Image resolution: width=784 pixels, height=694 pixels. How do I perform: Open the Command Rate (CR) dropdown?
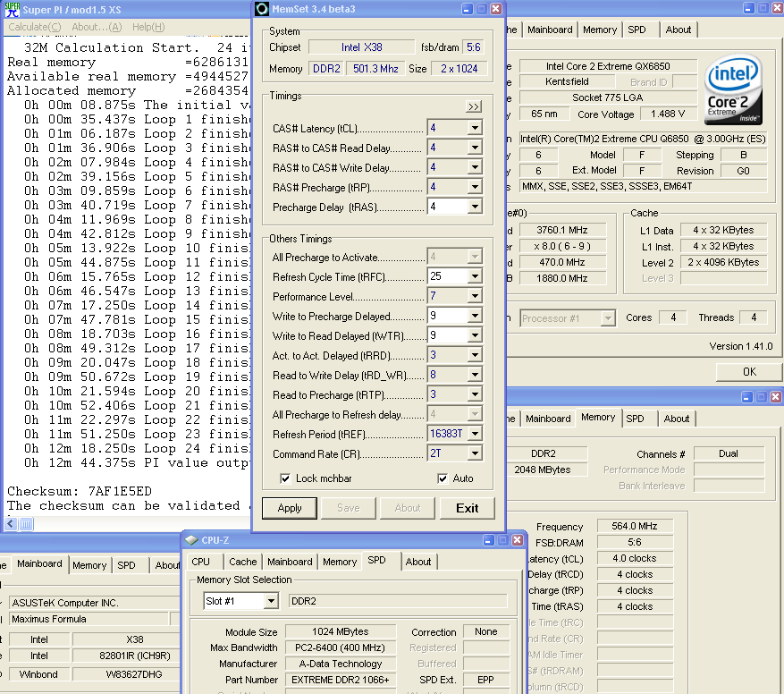475,453
